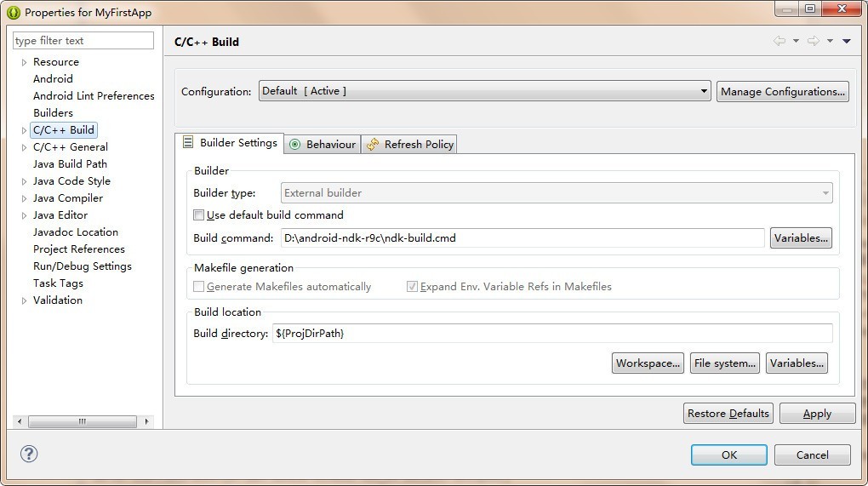Toggle Generate Makefiles automatically checkbox
This screenshot has width=868, height=486.
(199, 287)
